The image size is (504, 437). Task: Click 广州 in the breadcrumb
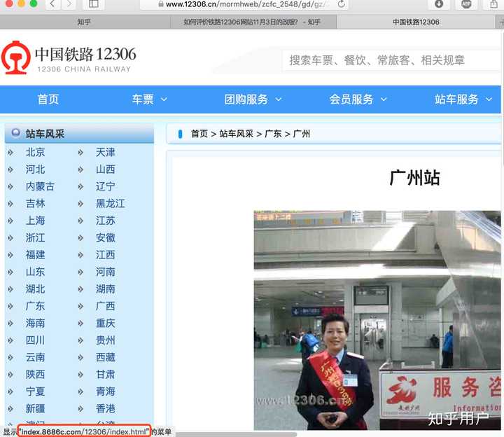pyautogui.click(x=302, y=134)
